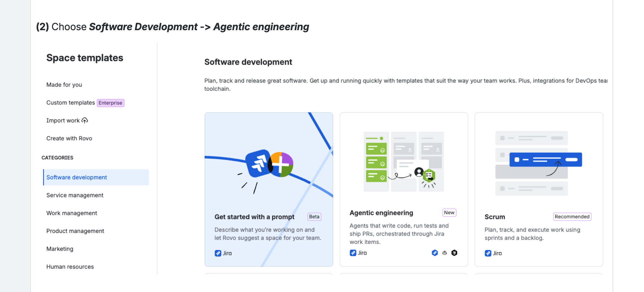Select Product management category
The image size is (644, 292).
tap(75, 231)
